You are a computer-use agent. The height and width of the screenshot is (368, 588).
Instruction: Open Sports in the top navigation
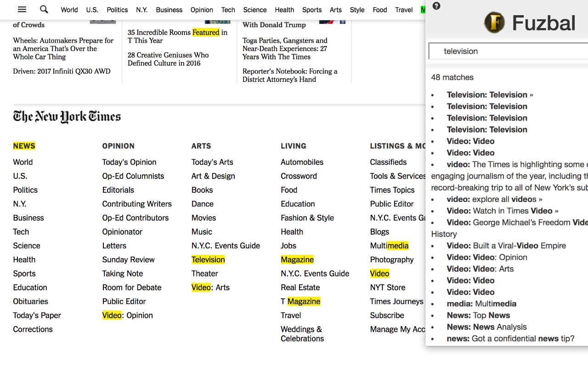coord(312,10)
